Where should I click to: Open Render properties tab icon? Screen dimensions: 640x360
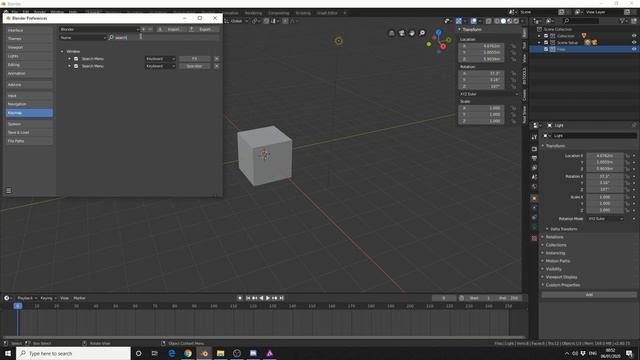tap(534, 149)
